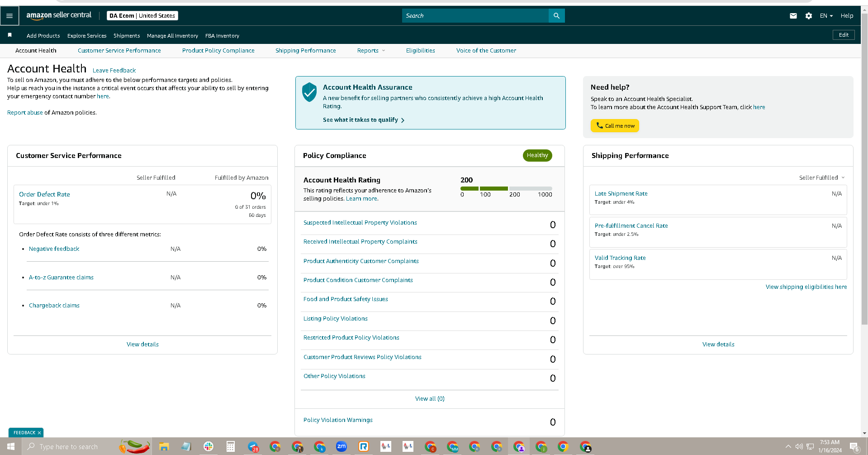
Task: Open the Windows notification center icon
Action: tap(854, 447)
